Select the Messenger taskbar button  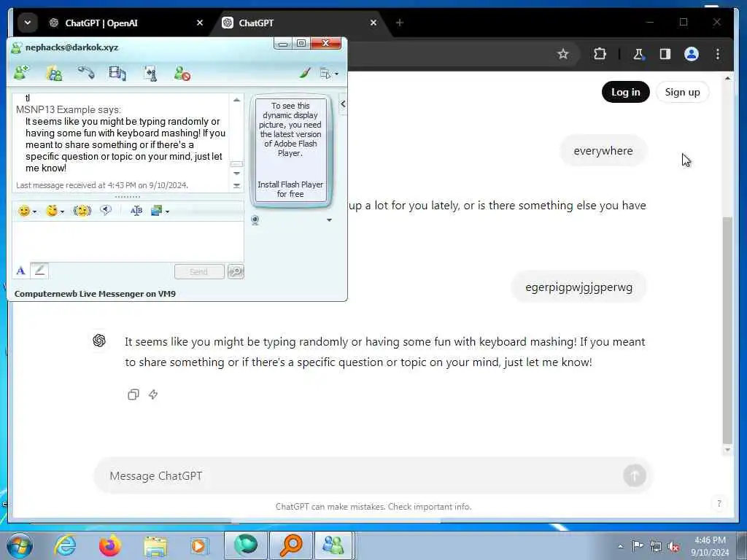(333, 545)
